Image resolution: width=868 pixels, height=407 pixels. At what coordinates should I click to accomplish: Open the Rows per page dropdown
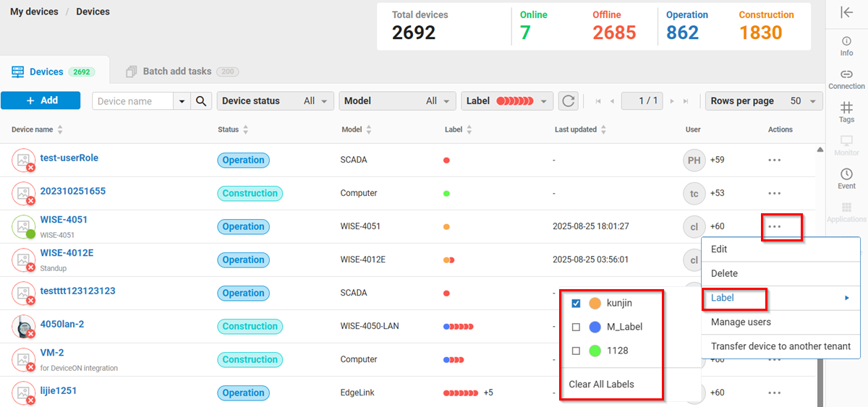click(763, 101)
